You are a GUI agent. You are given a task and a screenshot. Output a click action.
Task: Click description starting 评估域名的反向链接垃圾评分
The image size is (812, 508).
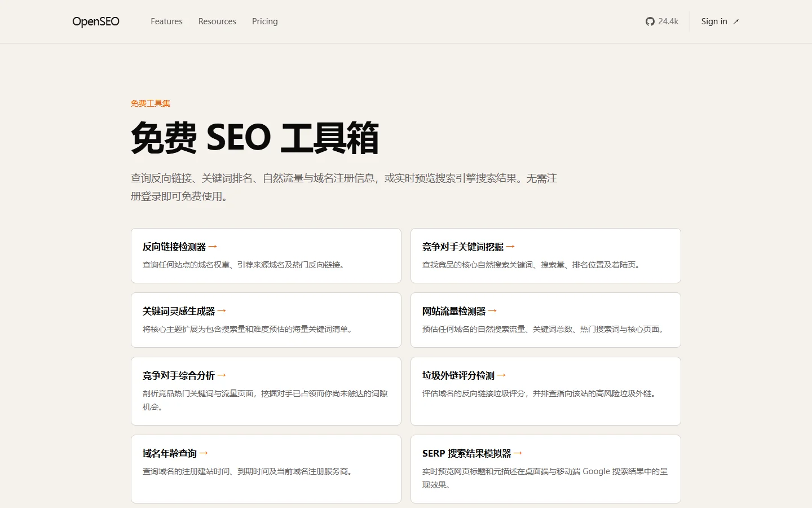click(x=541, y=393)
